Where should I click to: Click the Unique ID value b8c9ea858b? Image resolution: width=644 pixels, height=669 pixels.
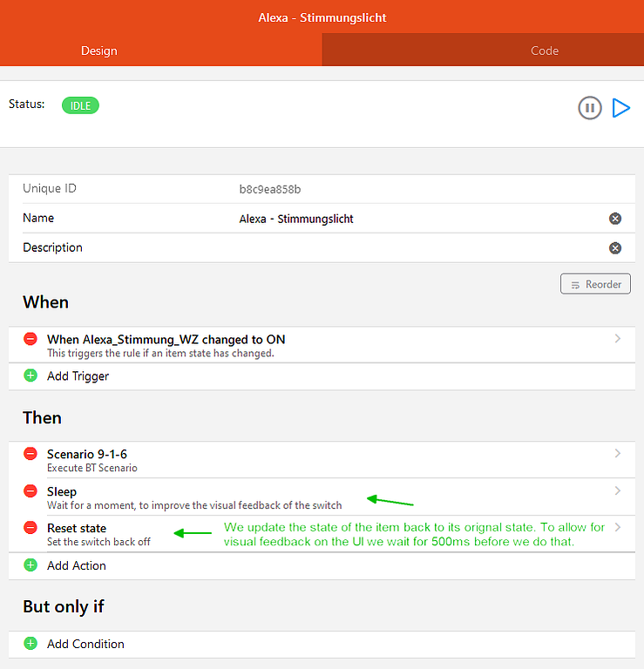tap(270, 189)
